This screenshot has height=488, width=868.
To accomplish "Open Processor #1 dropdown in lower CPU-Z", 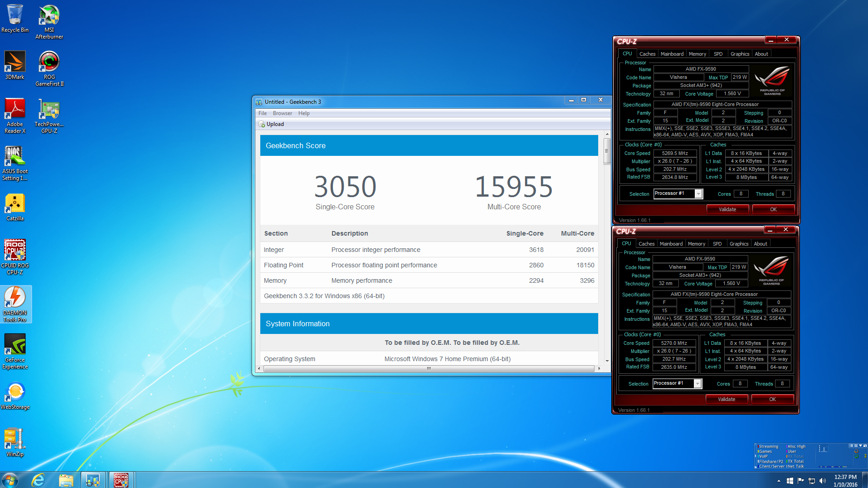I will point(698,384).
